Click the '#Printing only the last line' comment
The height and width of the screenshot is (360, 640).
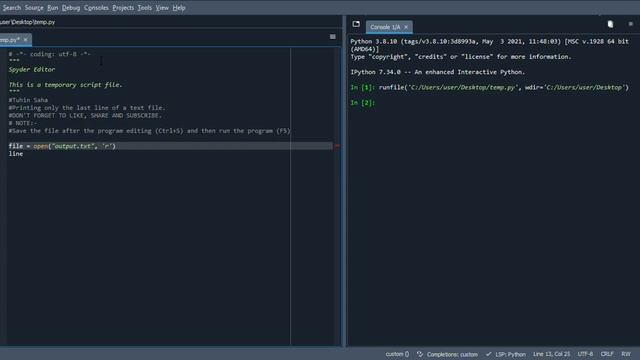[x=87, y=108]
